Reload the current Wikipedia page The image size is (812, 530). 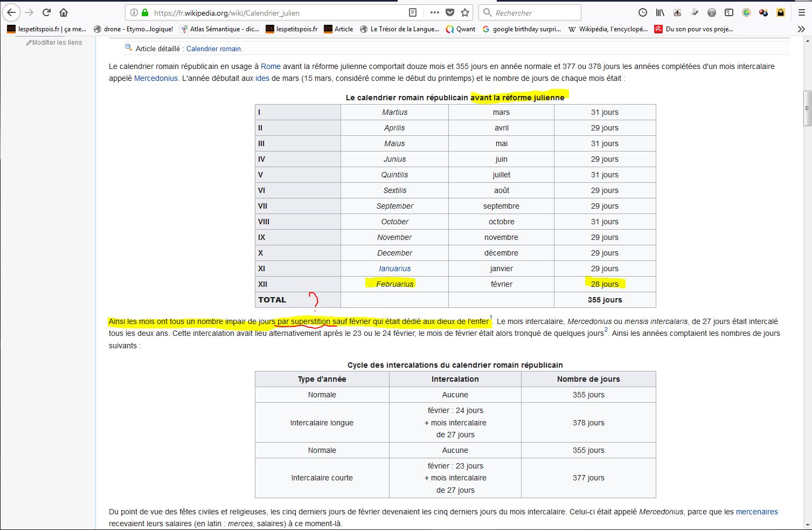point(46,12)
